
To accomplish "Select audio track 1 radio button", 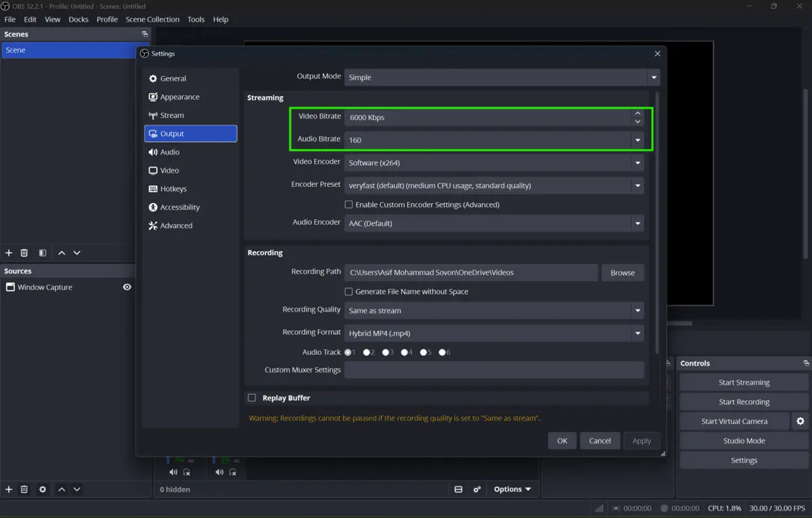I will coord(348,352).
